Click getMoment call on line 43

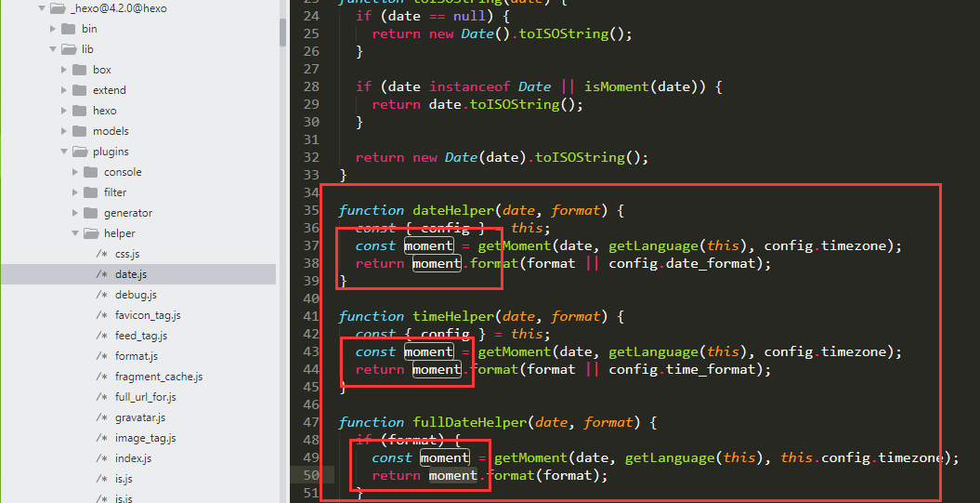[x=515, y=351]
